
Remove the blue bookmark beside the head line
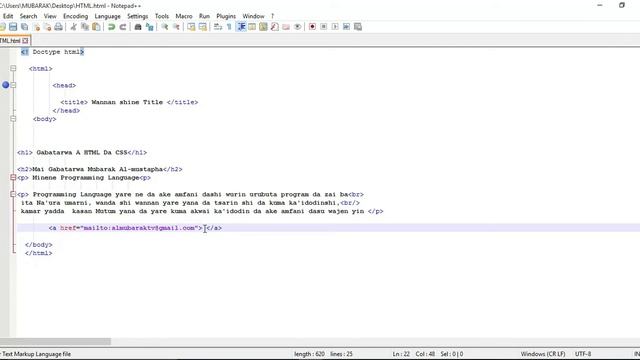point(5,85)
